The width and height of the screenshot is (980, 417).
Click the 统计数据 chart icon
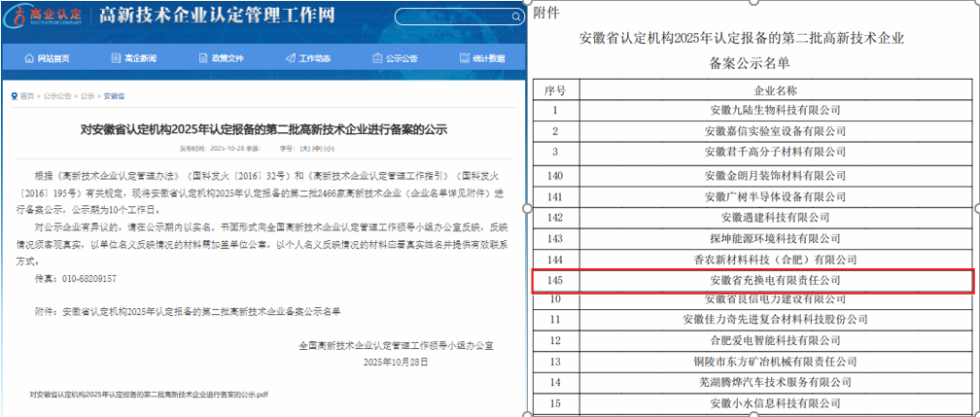466,58
